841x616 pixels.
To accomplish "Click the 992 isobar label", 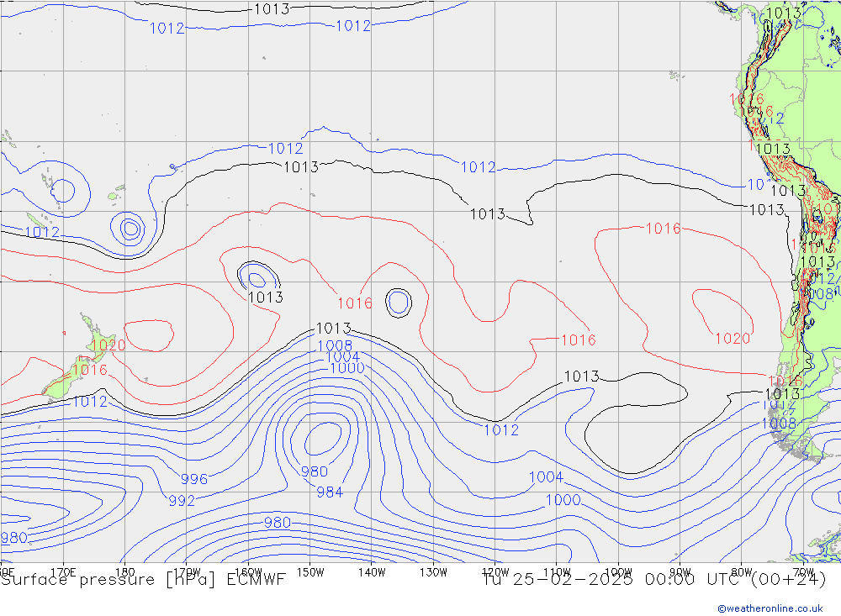I will tap(182, 501).
